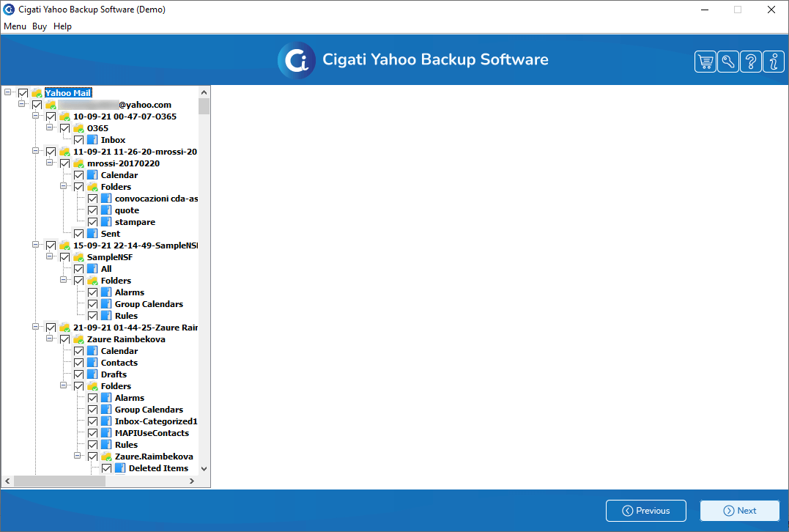Uncheck the SampleNSF checkbox
789x532 pixels.
pyautogui.click(x=64, y=257)
